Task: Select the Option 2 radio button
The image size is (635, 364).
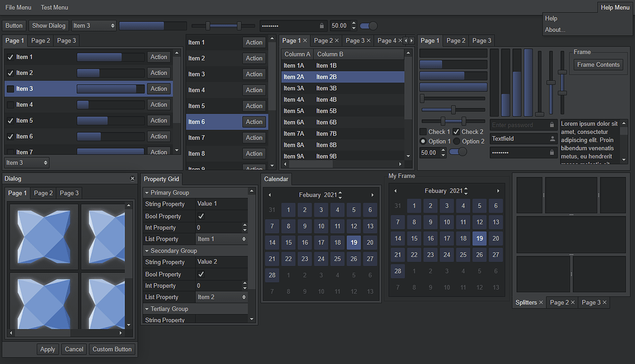Action: coord(456,141)
